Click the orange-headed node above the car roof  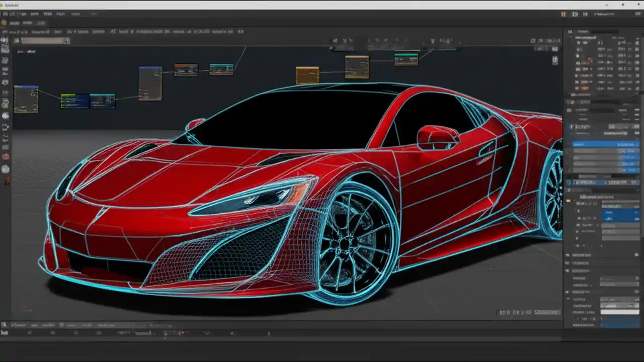point(307,73)
